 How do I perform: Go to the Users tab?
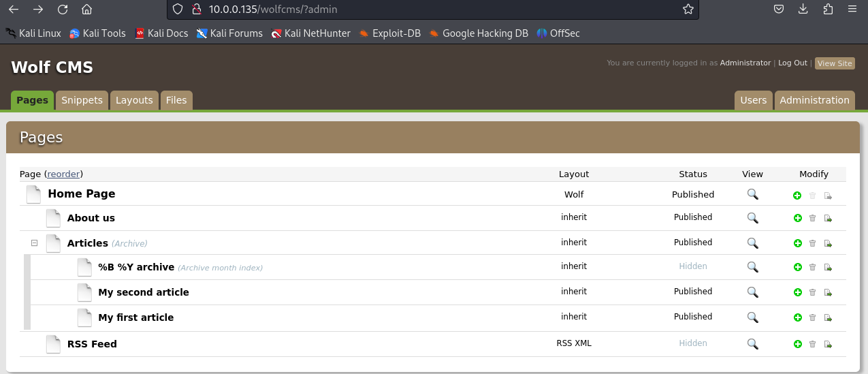(753, 100)
